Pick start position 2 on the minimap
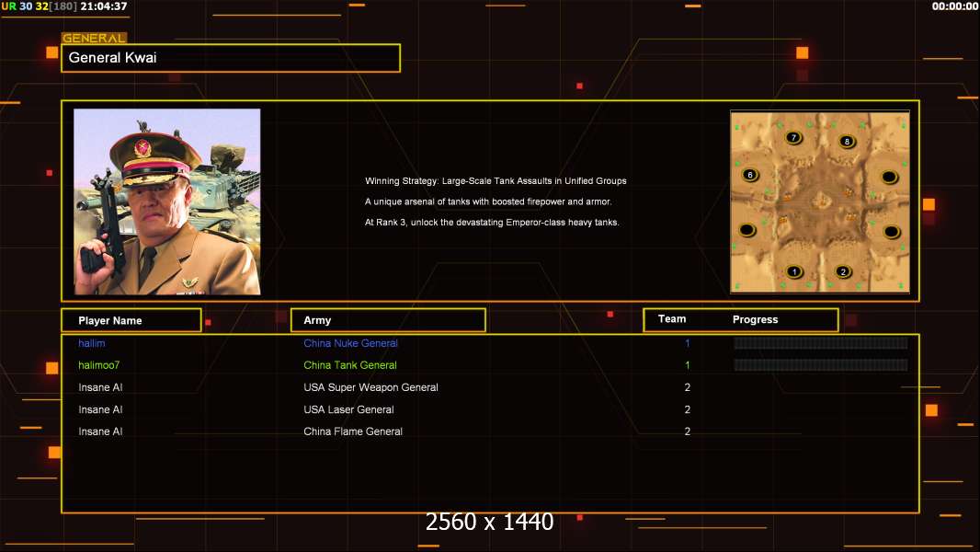This screenshot has height=552, width=980. tap(844, 271)
